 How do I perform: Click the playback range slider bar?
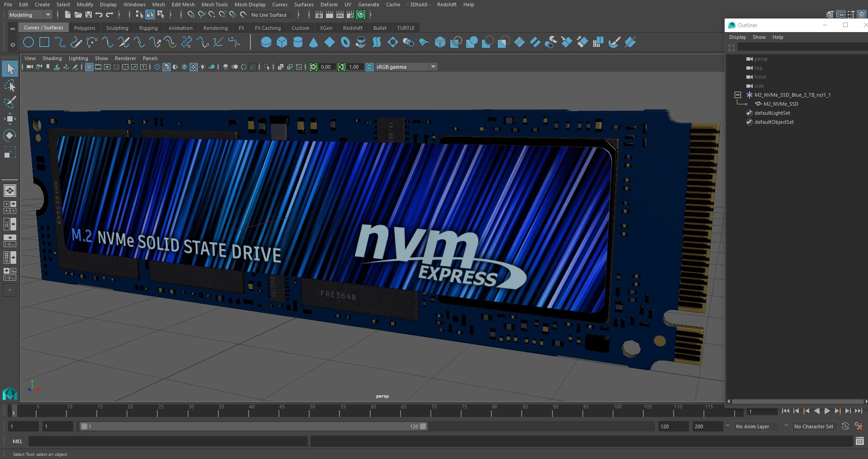[253, 426]
